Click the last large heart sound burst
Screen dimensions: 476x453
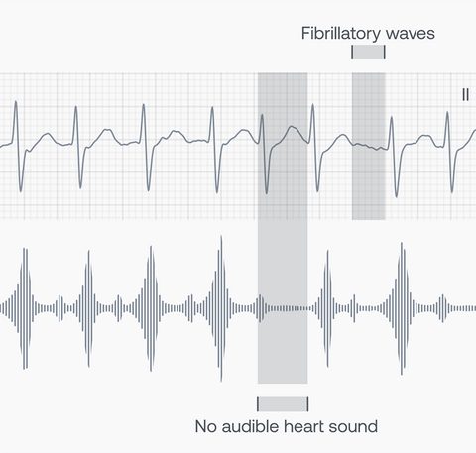click(402, 308)
